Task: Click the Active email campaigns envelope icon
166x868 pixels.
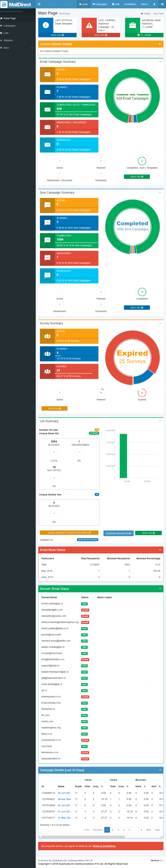Action: pos(47,74)
